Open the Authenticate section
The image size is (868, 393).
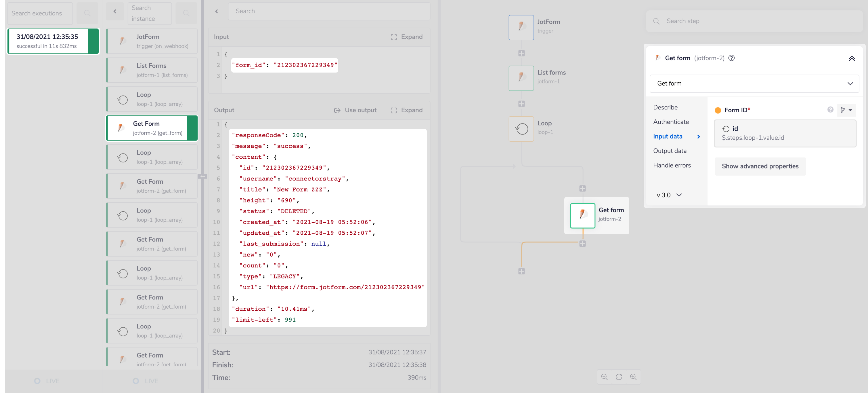pos(671,122)
